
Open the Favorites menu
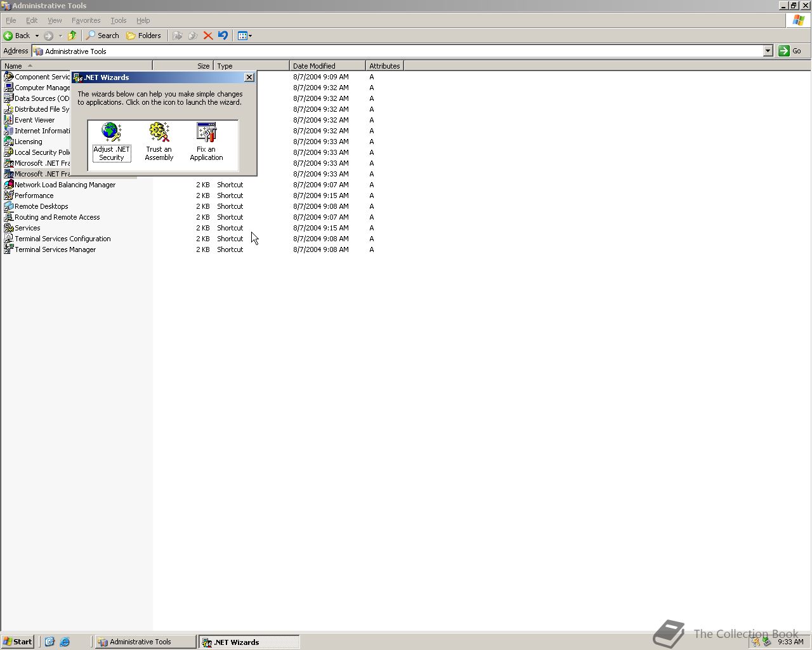click(x=86, y=20)
